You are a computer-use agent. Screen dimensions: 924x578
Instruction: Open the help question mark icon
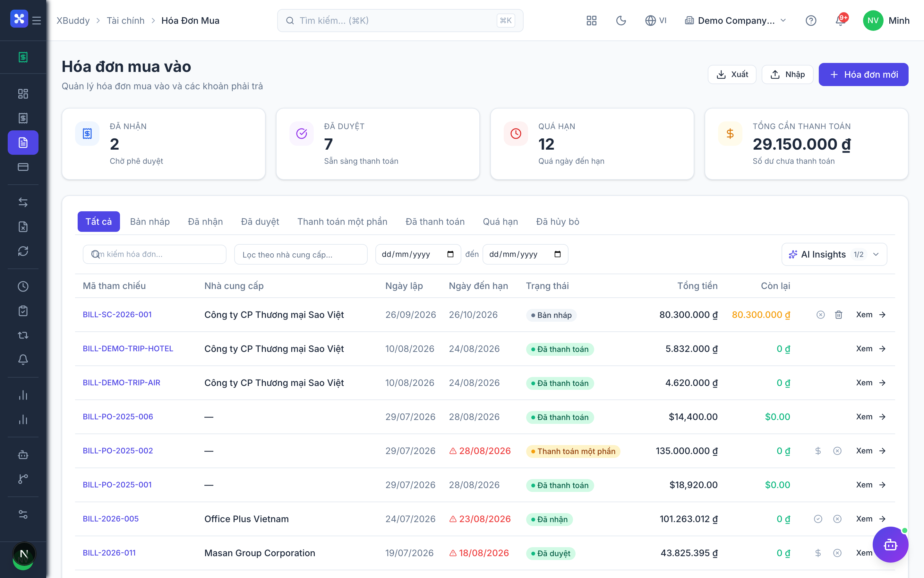[x=811, y=20]
